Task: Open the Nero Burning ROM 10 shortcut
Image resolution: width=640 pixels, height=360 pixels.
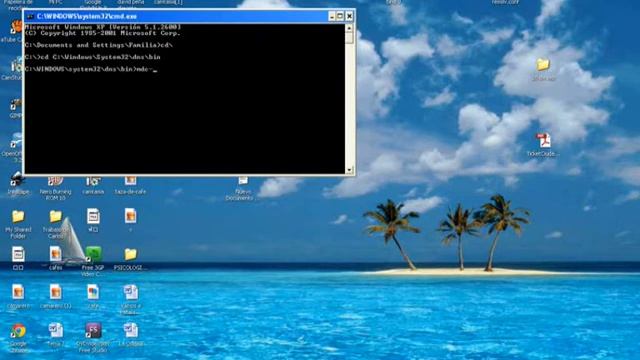Action: (56, 188)
